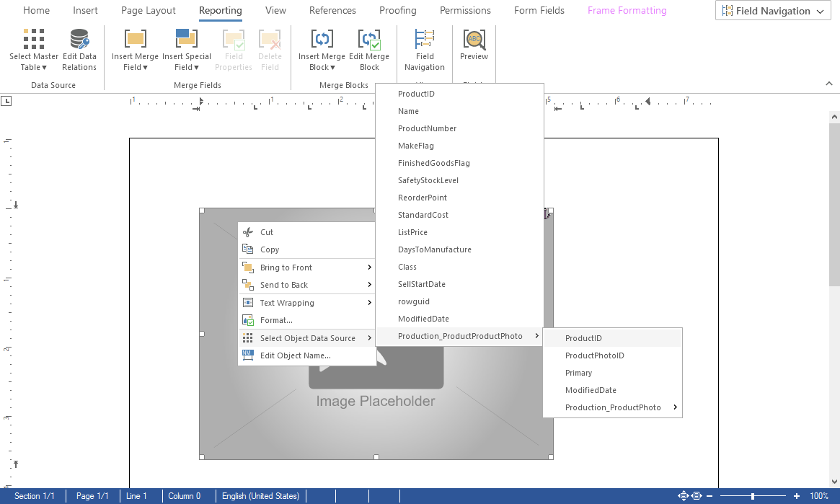Open the References tab
The height and width of the screenshot is (504, 840).
coord(332,10)
